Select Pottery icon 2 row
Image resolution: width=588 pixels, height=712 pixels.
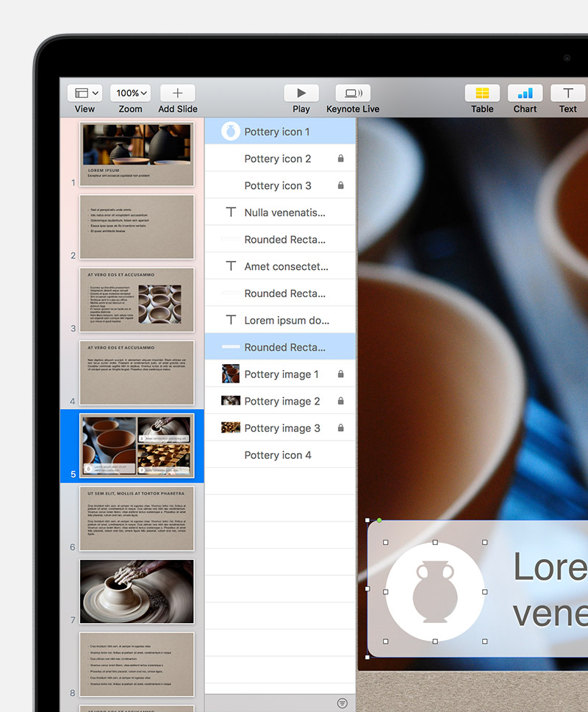pyautogui.click(x=280, y=158)
